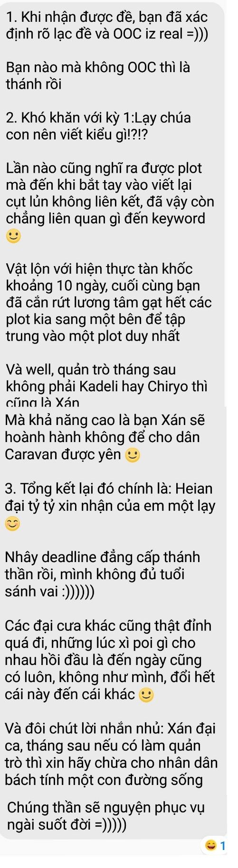Click the smiley emoji below the "keyword" line
The image size is (238, 868).
(13, 236)
